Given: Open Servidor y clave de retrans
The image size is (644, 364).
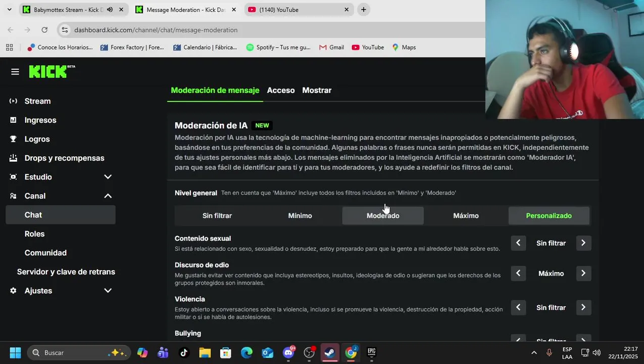Looking at the screenshot, I should click(66, 272).
